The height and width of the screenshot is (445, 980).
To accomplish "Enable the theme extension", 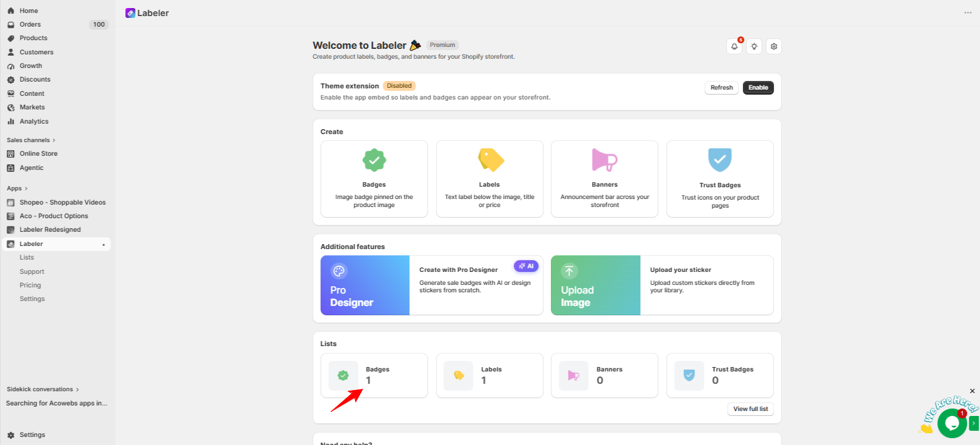I will (758, 88).
